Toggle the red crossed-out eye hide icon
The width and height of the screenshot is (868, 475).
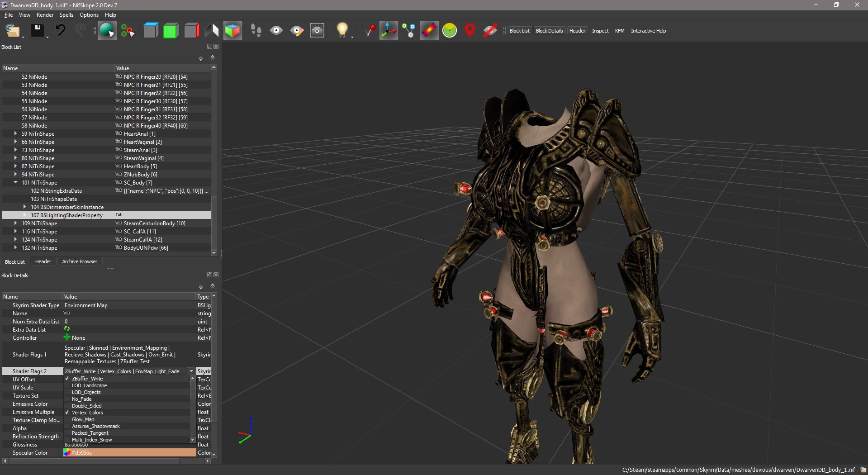coord(490,31)
